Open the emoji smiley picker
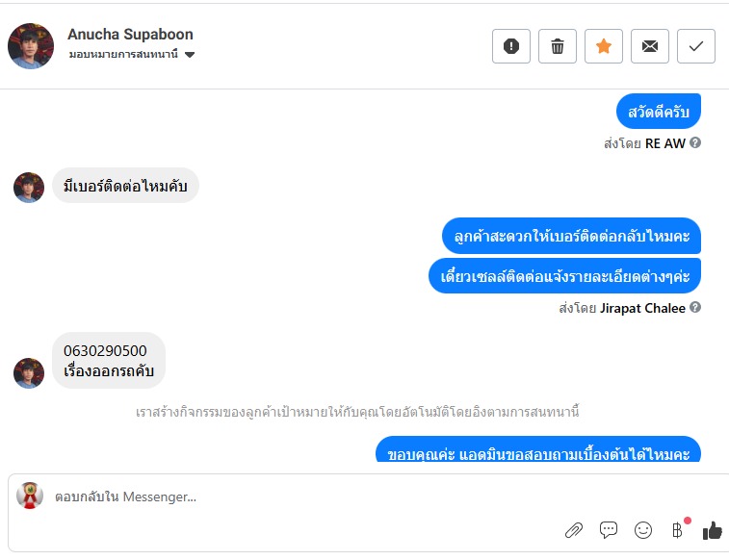Image resolution: width=729 pixels, height=560 pixels. (x=643, y=530)
